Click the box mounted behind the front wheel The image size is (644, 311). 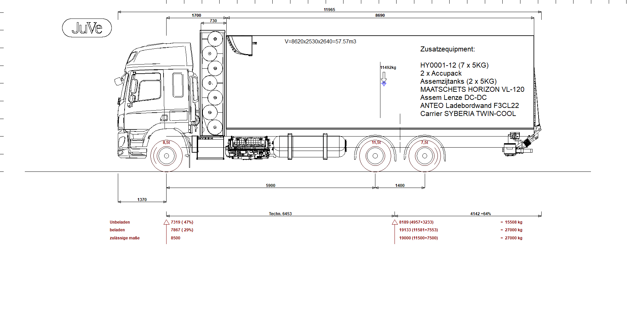(210, 148)
